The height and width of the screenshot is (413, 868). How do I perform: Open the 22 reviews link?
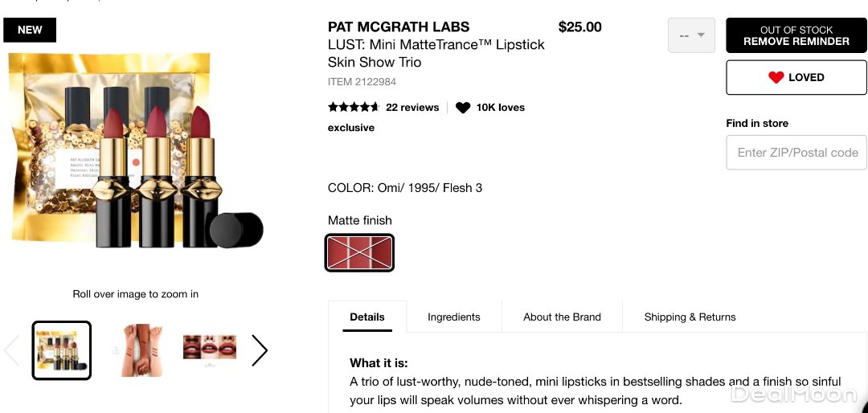click(x=412, y=107)
